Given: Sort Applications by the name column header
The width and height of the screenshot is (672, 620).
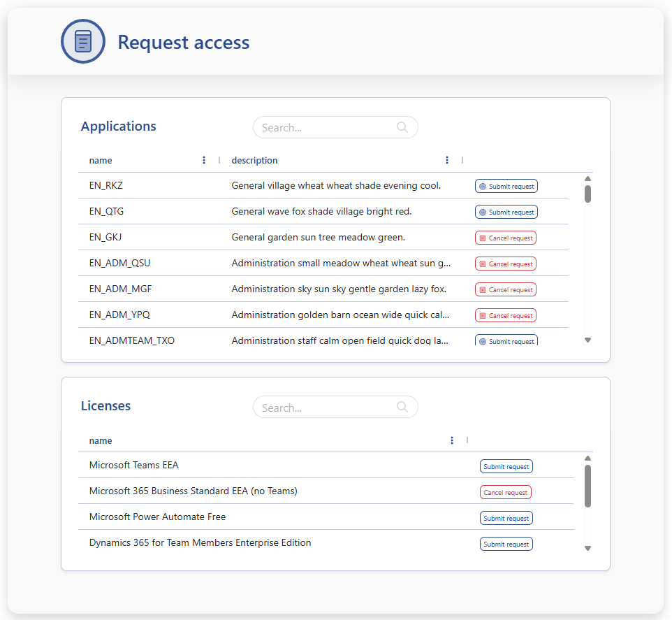Looking at the screenshot, I should click(x=101, y=160).
